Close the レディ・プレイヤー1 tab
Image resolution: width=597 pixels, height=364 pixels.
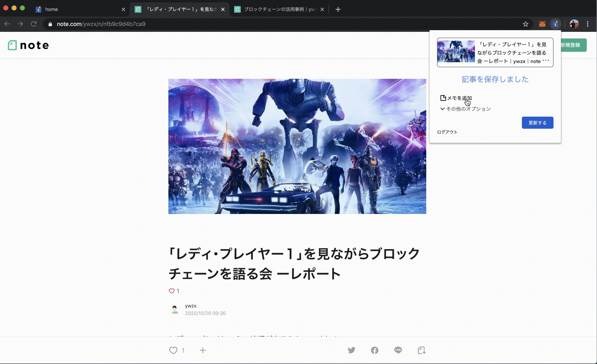pos(223,10)
